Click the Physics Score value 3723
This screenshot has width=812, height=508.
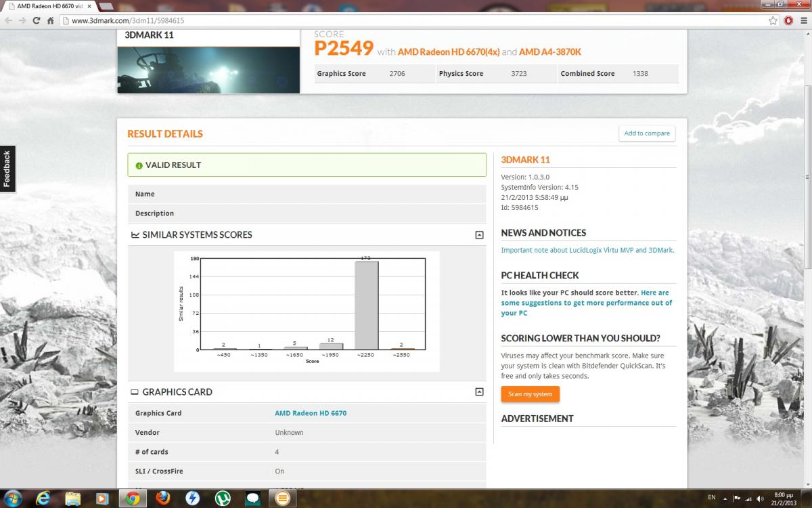[x=519, y=74]
